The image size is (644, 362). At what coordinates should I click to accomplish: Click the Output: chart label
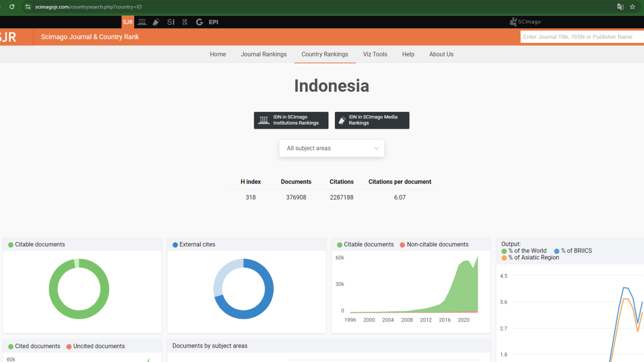[x=511, y=244]
